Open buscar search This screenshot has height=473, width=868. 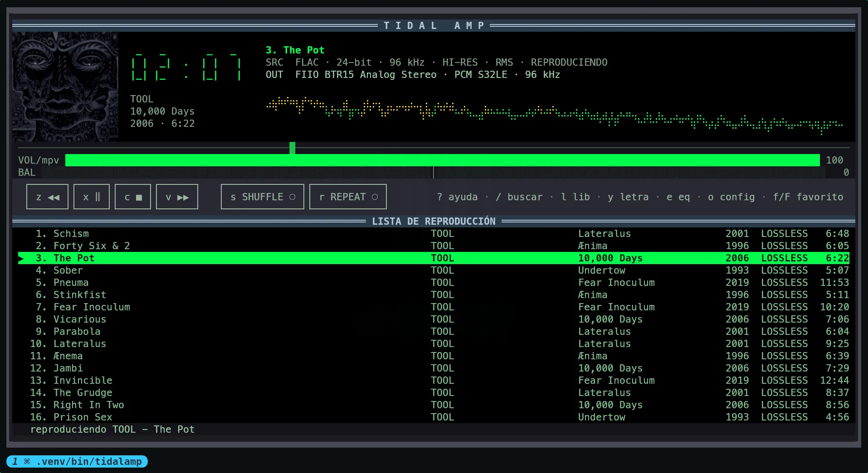519,197
